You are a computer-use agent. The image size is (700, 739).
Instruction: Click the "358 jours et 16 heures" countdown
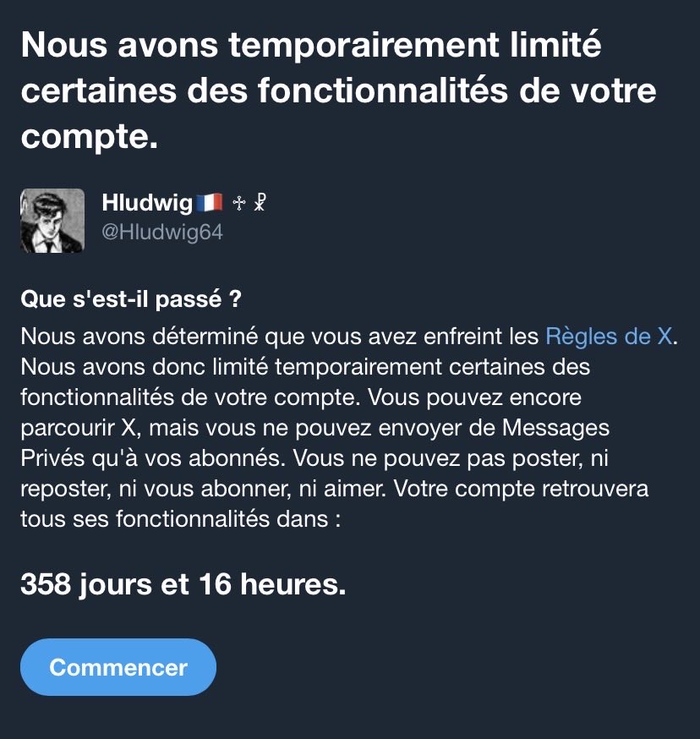click(183, 584)
